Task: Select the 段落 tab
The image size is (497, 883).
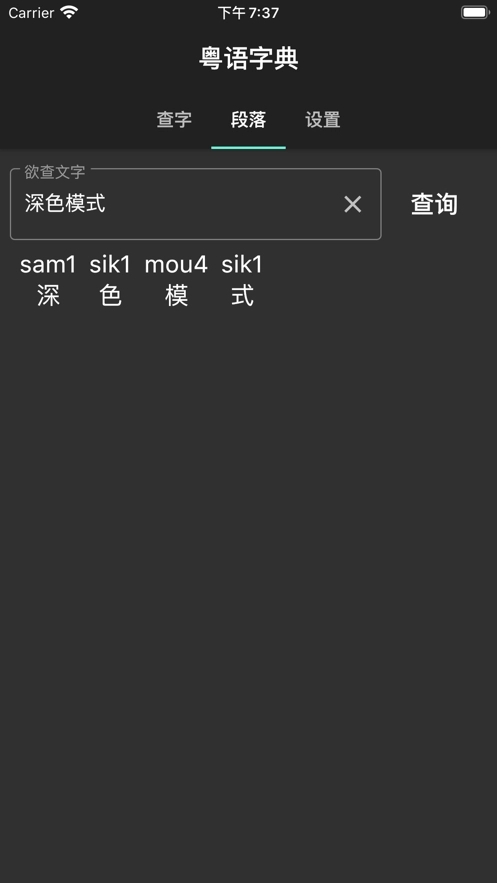Action: (248, 120)
